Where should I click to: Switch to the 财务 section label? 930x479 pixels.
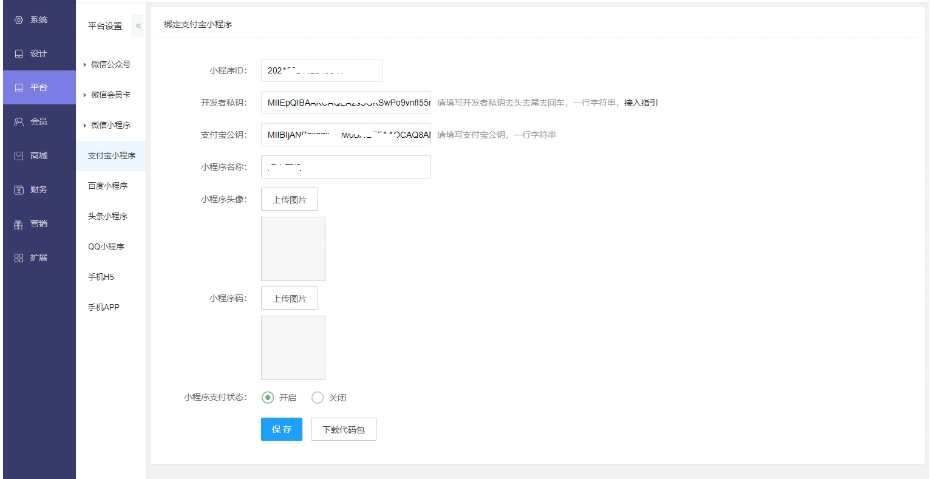pos(39,190)
